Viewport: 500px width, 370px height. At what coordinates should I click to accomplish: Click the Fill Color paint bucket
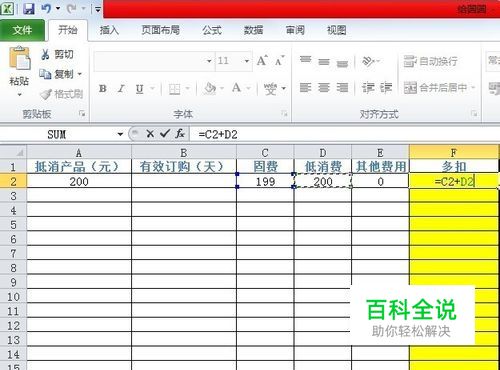(210, 88)
